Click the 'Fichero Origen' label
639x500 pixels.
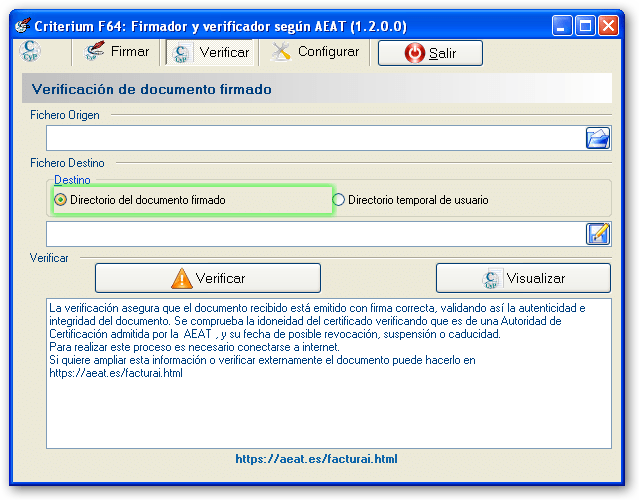[x=65, y=115]
